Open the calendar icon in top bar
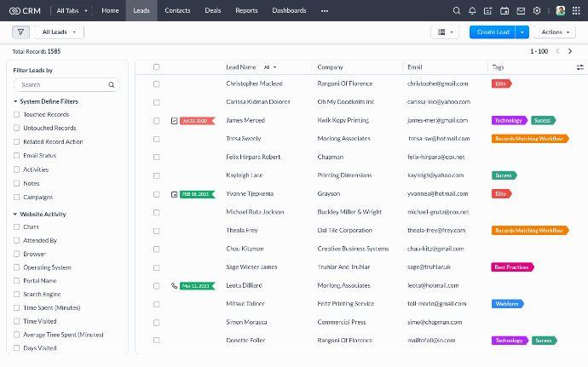 (504, 11)
